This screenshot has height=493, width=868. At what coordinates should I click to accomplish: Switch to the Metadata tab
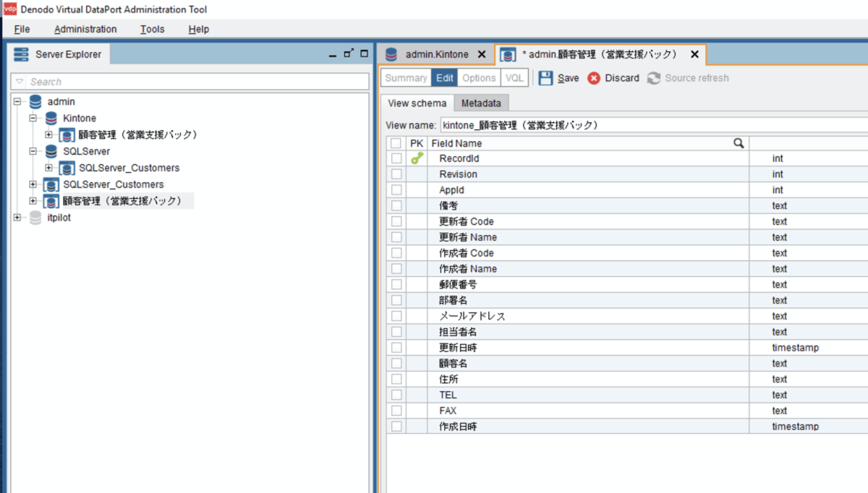(481, 103)
